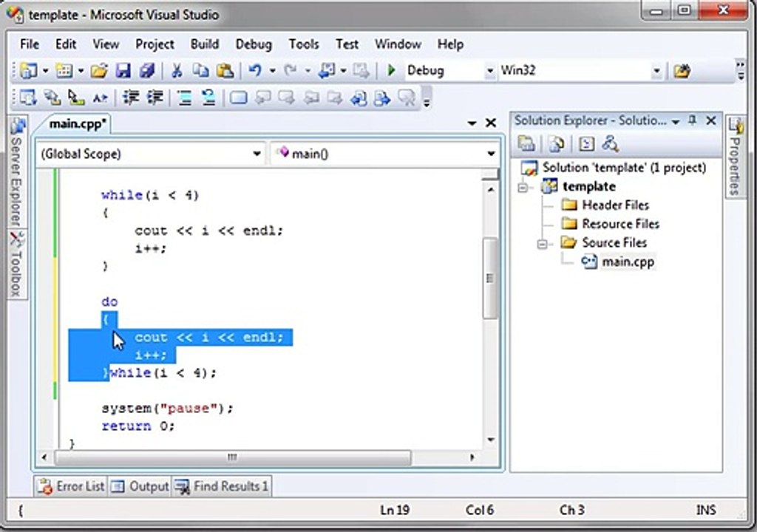The width and height of the screenshot is (757, 532).
Task: Open the Project menu
Action: (x=155, y=44)
